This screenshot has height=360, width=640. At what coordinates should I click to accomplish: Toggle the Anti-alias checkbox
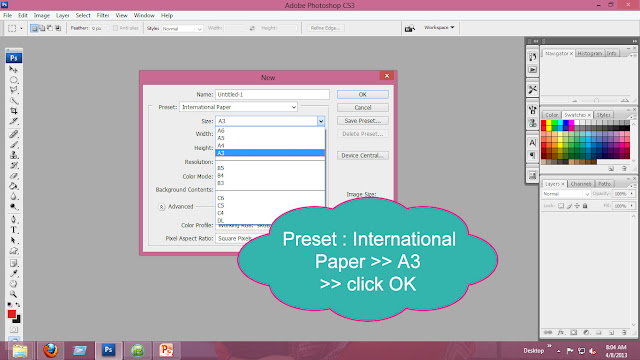coord(116,28)
